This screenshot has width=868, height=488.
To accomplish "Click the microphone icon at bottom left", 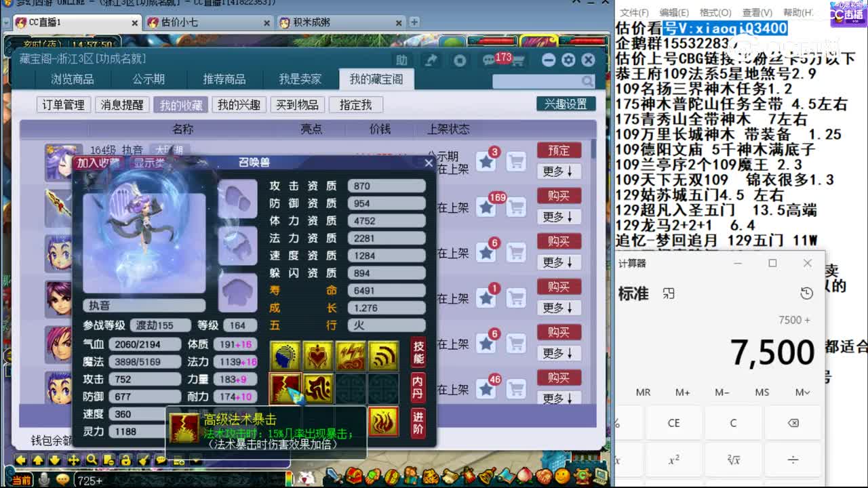I will [x=44, y=480].
